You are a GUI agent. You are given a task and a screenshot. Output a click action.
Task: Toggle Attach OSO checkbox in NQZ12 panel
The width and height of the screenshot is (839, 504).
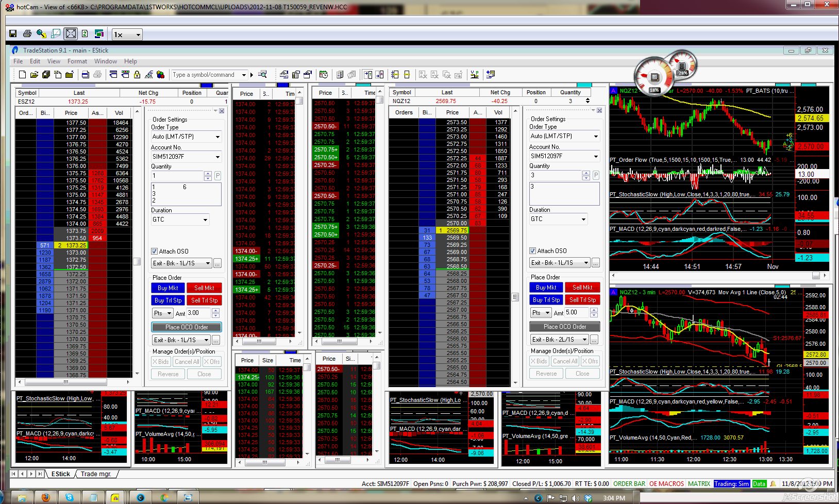click(x=532, y=251)
